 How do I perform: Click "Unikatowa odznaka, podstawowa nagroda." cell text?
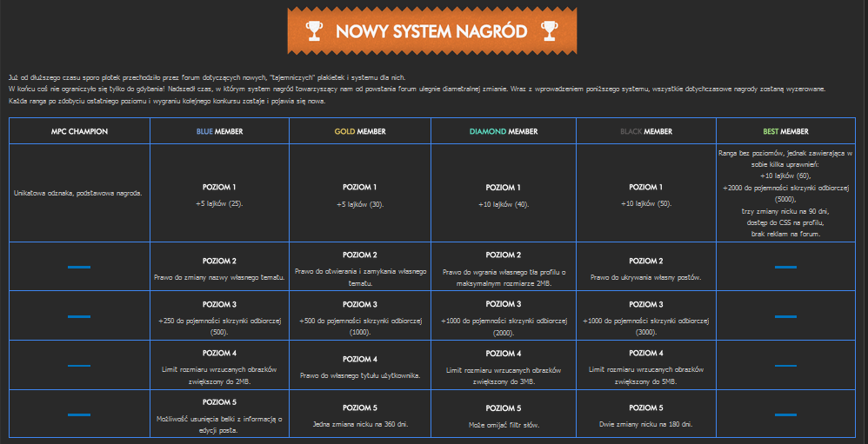79,193
